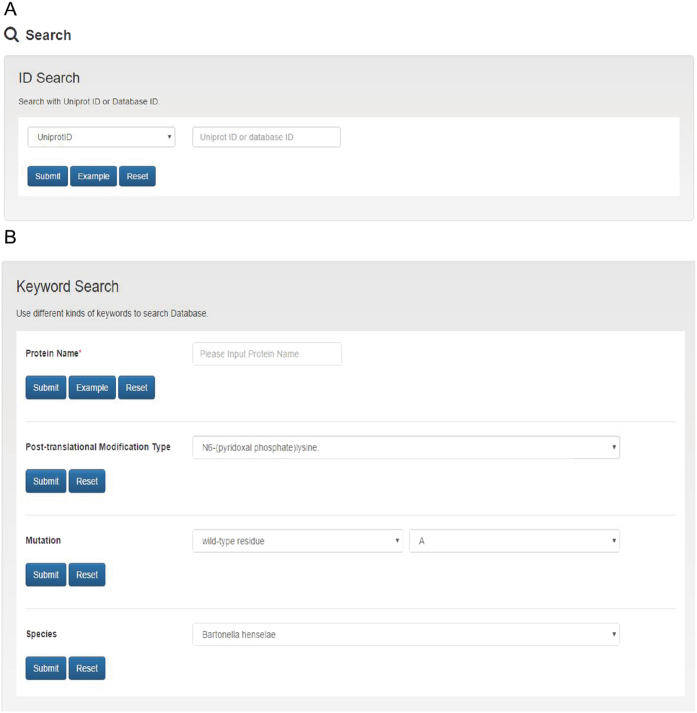
Task: Open the wild-type residue dropdown
Action: coord(298,541)
